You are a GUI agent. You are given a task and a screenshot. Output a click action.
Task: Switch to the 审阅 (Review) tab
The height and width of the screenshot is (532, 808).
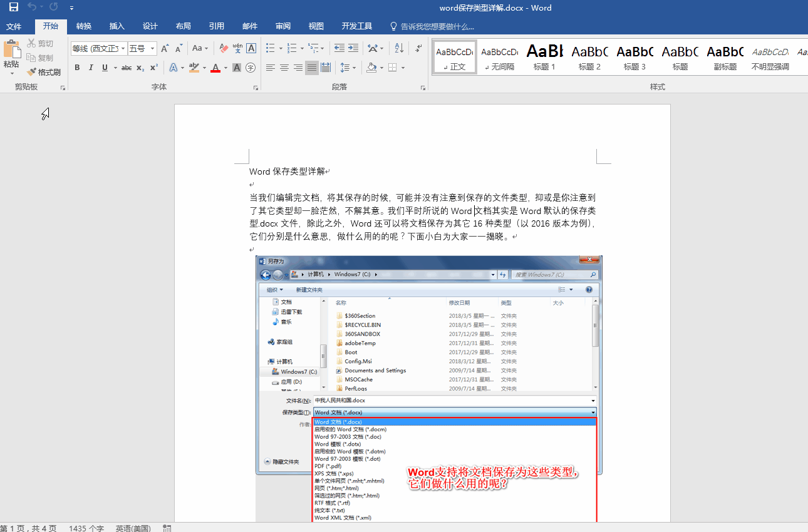(283, 26)
